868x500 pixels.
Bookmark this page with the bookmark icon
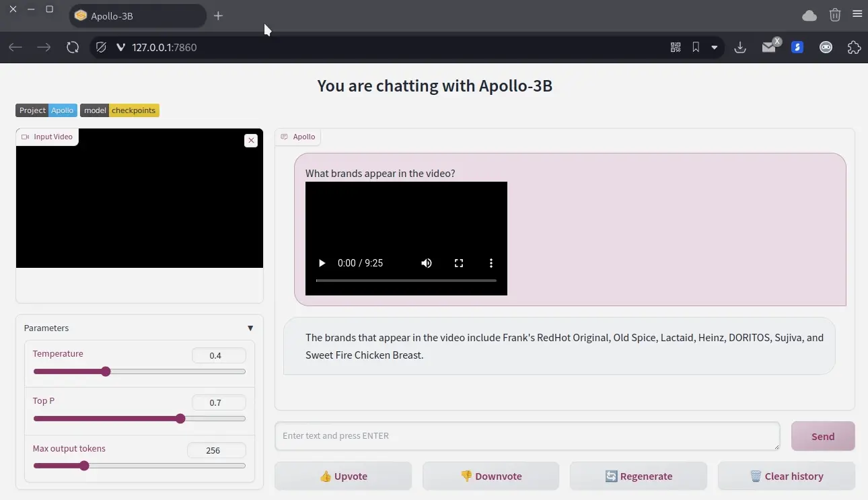(x=696, y=47)
